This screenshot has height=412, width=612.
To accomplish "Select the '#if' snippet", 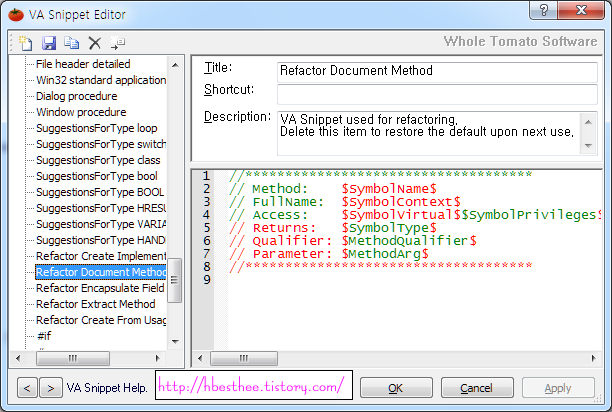I will click(44, 336).
